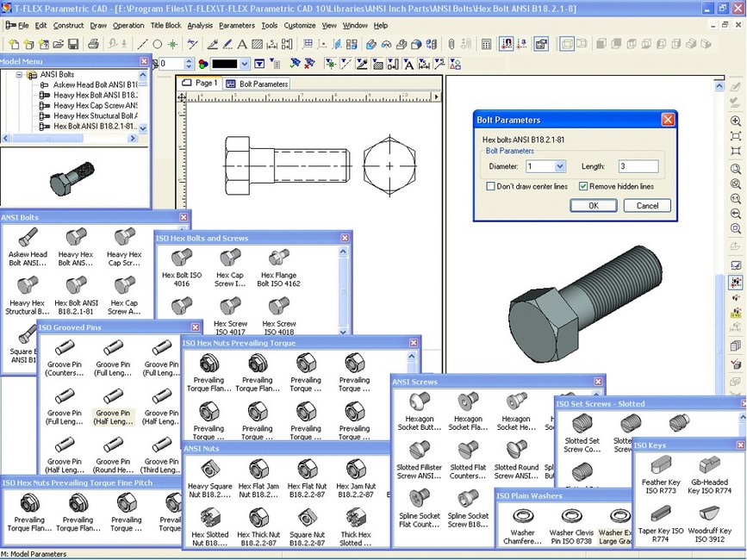Open Heavy Square Nut in ANSI Nuts

(209, 470)
